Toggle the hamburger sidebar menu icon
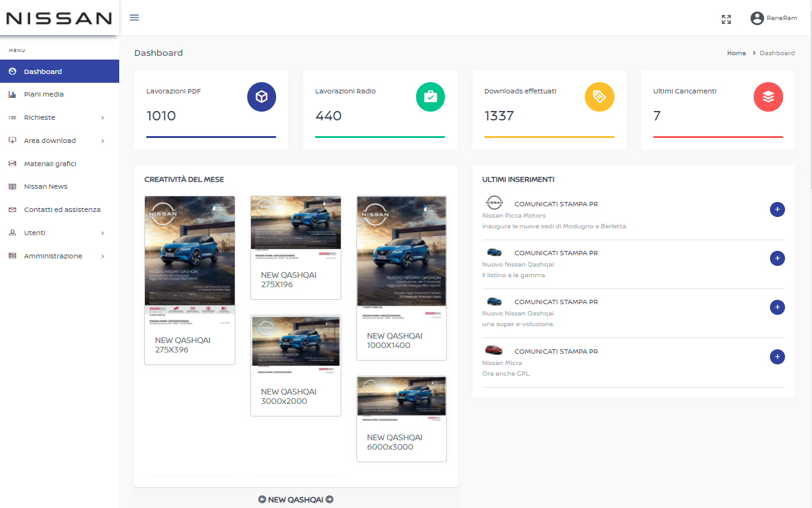812x508 pixels. pos(134,18)
